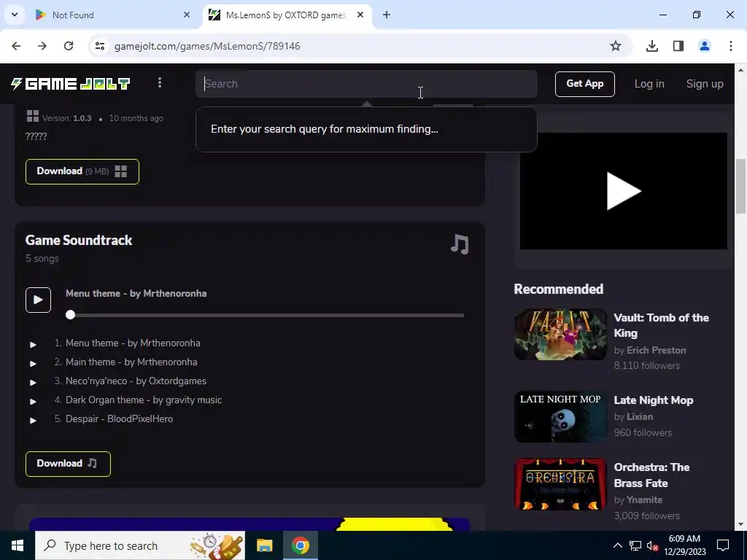Open File Explorer from taskbar
Viewport: 747px width, 560px height.
pyautogui.click(x=264, y=545)
